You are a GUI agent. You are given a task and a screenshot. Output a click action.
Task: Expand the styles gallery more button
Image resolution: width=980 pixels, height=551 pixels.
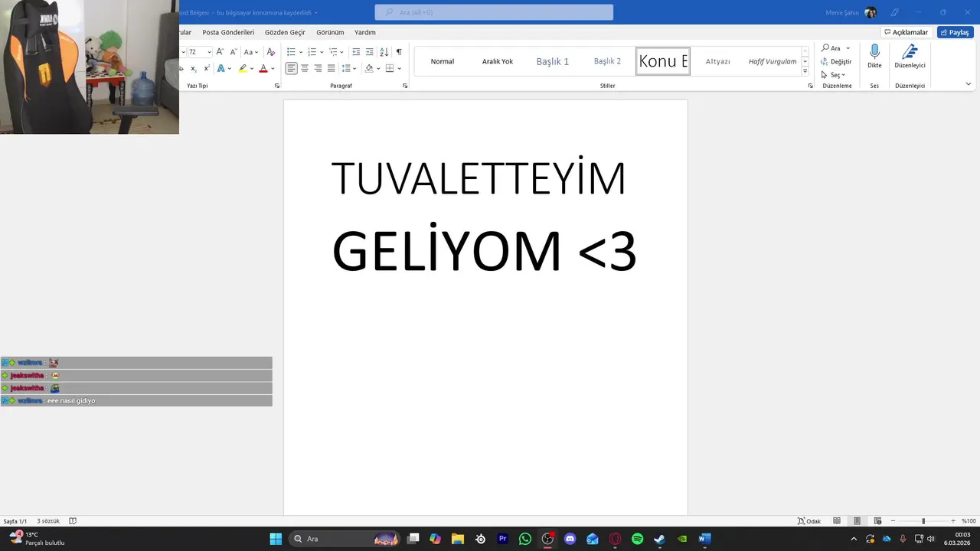(805, 71)
